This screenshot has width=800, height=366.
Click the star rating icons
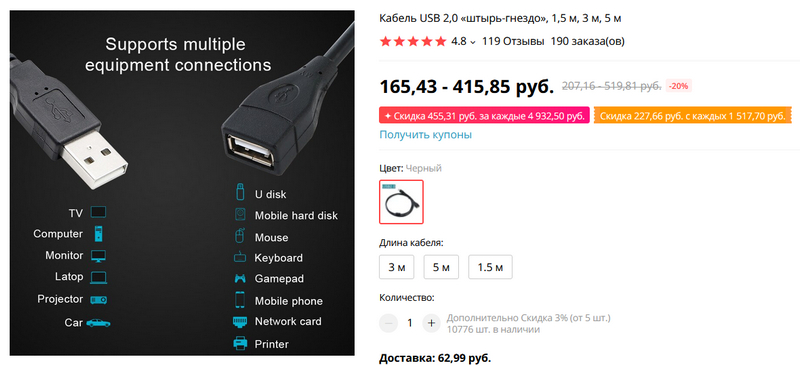[413, 41]
